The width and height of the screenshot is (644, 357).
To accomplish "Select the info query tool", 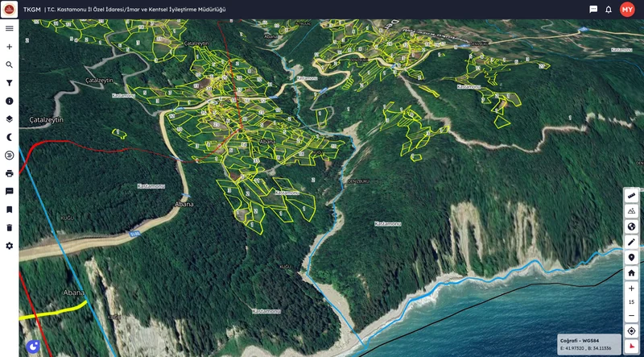I will (9, 101).
